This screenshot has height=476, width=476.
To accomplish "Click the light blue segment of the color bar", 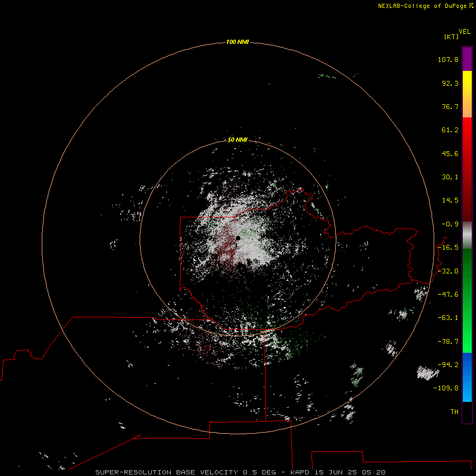I will pyautogui.click(x=467, y=377).
